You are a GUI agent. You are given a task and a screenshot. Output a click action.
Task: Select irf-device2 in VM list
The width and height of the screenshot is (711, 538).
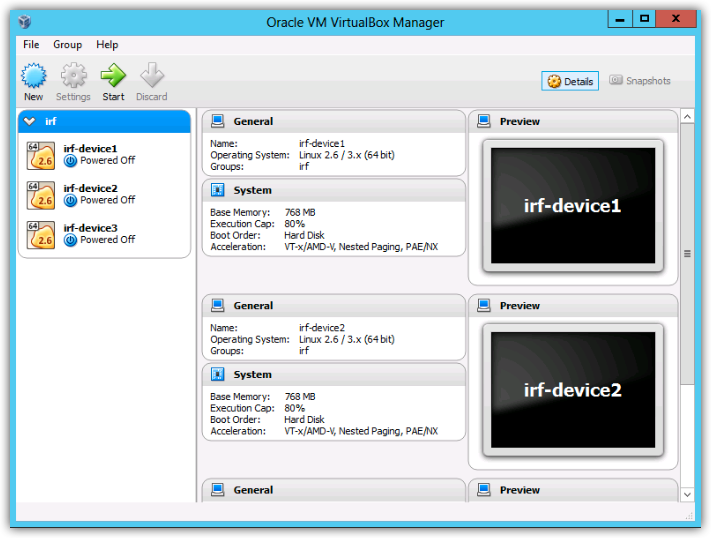tap(104, 195)
